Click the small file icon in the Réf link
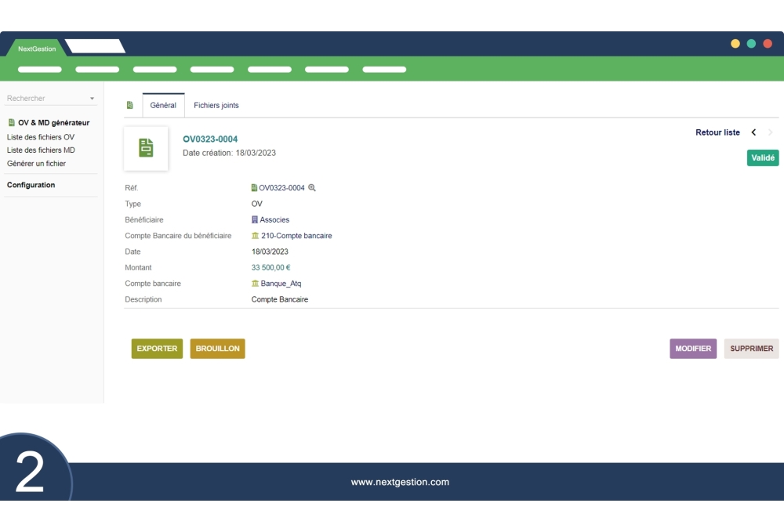 253,188
